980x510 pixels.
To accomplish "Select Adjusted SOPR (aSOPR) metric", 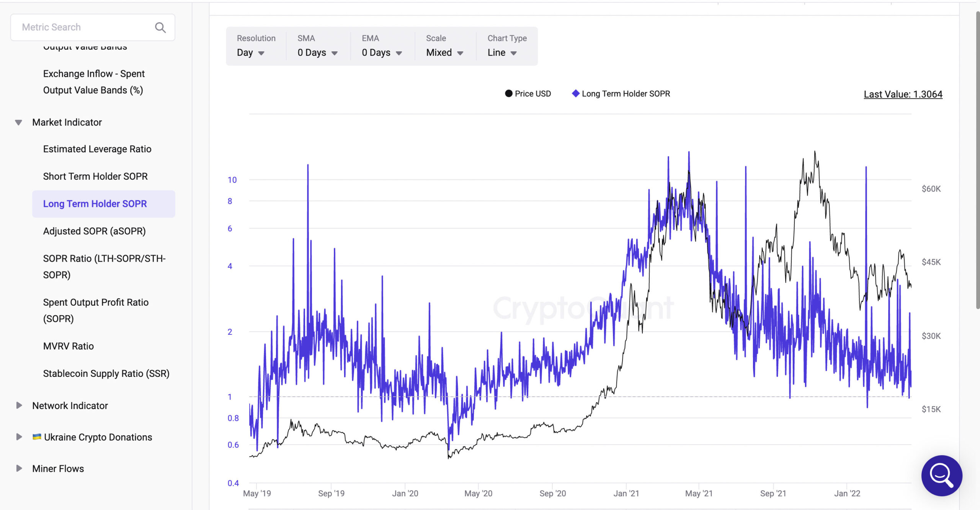I will (x=95, y=231).
